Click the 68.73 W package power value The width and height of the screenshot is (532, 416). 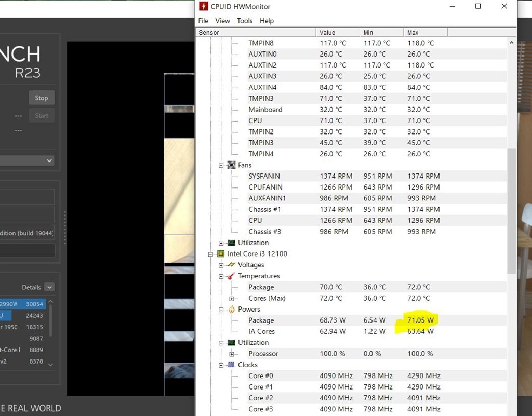coord(332,320)
